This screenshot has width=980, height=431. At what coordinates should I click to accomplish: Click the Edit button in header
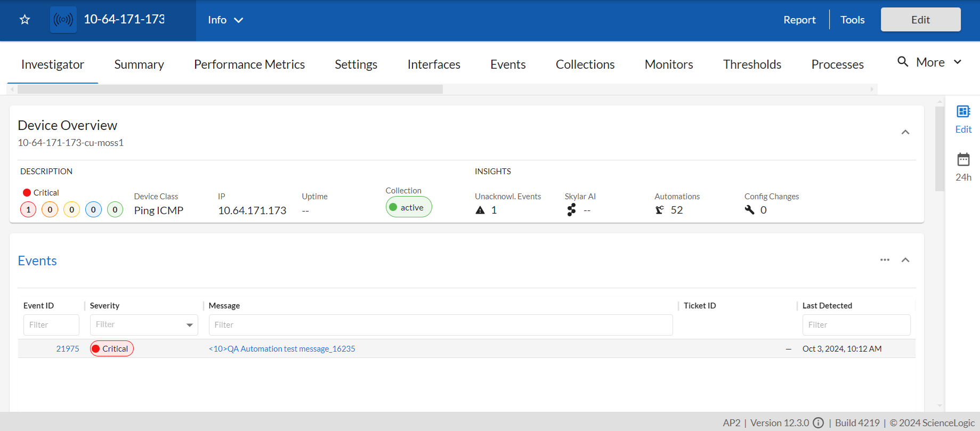[920, 20]
